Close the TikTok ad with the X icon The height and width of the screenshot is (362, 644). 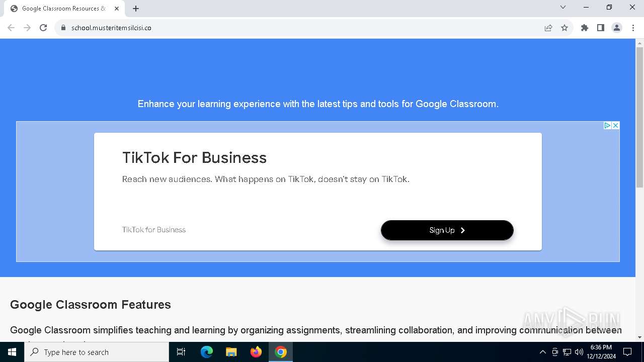click(615, 125)
